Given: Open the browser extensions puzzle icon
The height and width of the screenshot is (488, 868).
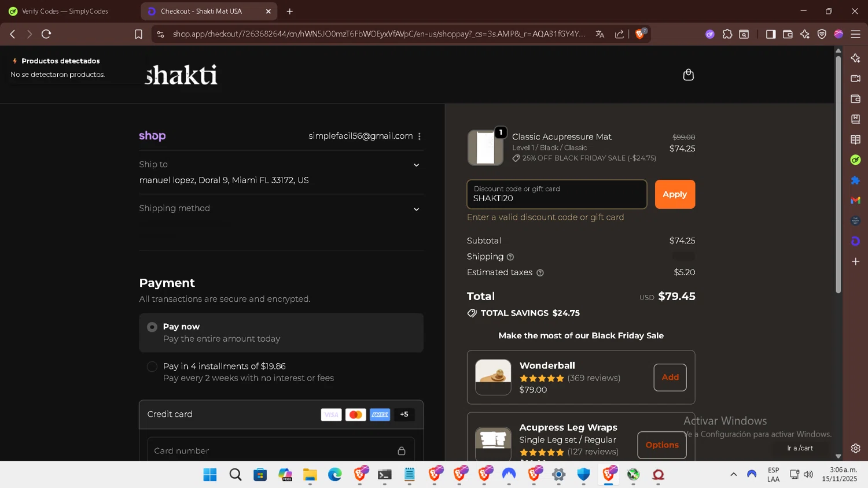Looking at the screenshot, I should (x=727, y=34).
